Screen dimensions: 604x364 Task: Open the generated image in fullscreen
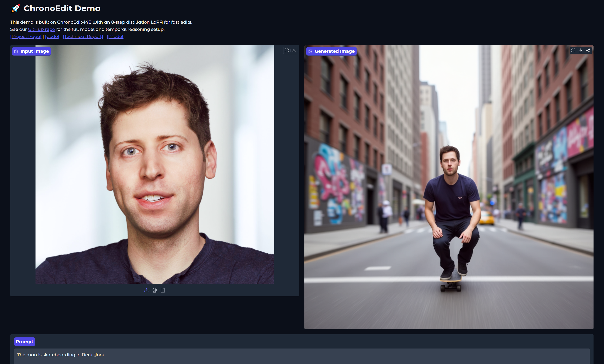(573, 50)
